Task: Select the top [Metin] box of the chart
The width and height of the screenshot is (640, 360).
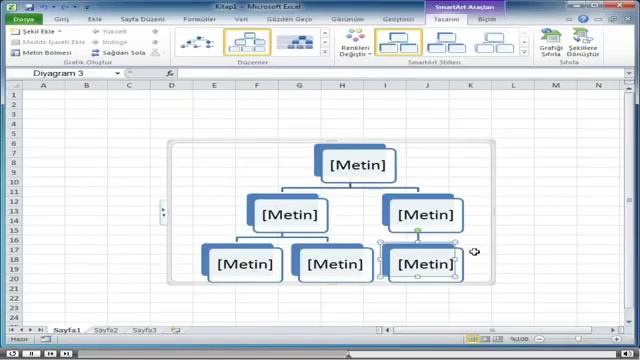Action: pos(358,165)
